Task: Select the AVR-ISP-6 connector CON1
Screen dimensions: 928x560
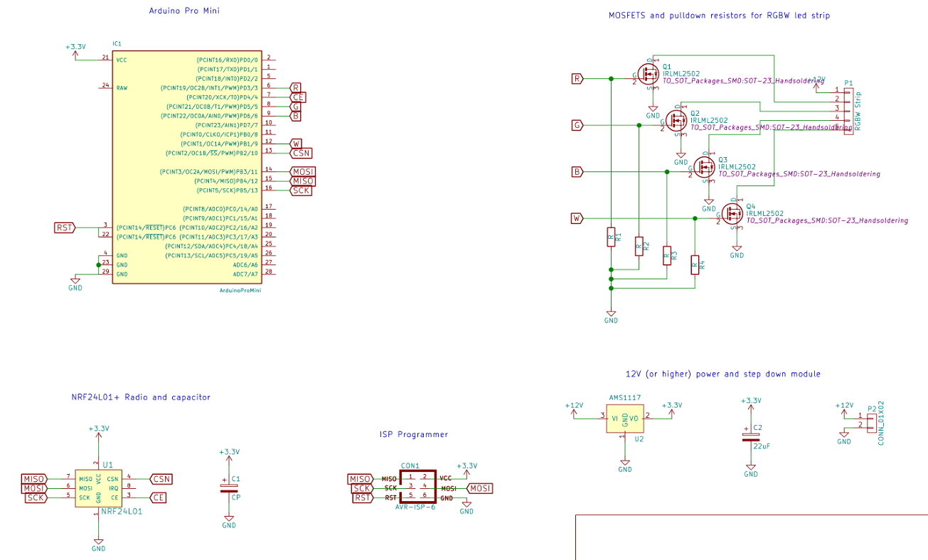Action: point(419,487)
